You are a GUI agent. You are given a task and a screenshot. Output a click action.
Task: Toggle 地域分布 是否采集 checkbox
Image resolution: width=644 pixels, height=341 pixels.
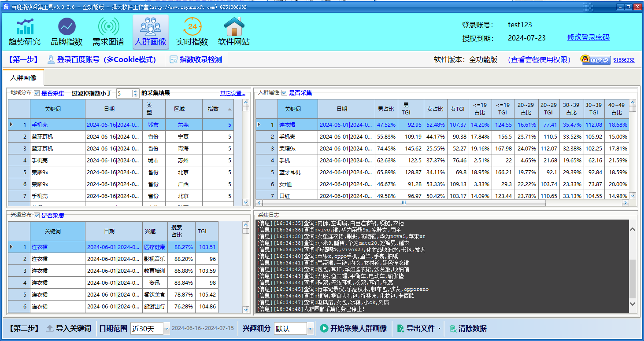coord(37,93)
